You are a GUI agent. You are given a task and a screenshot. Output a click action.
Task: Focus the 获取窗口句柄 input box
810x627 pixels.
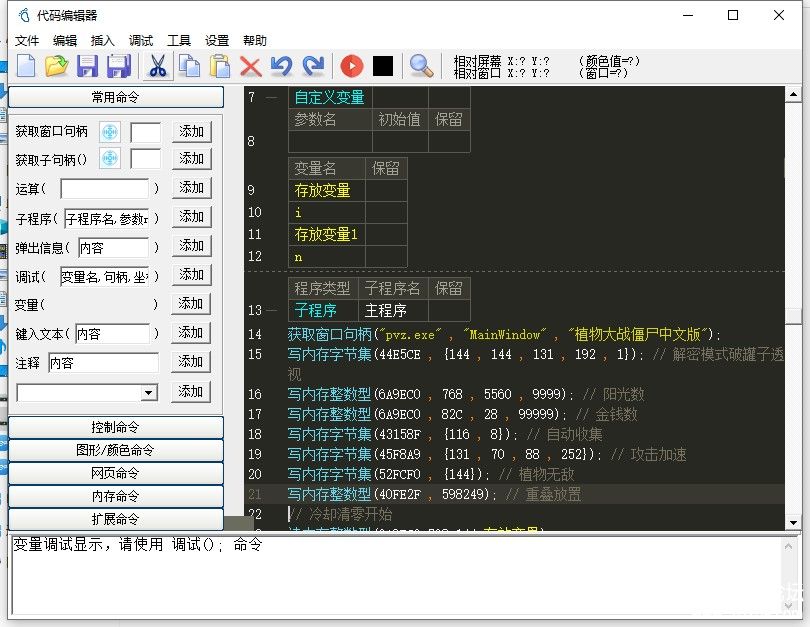146,133
